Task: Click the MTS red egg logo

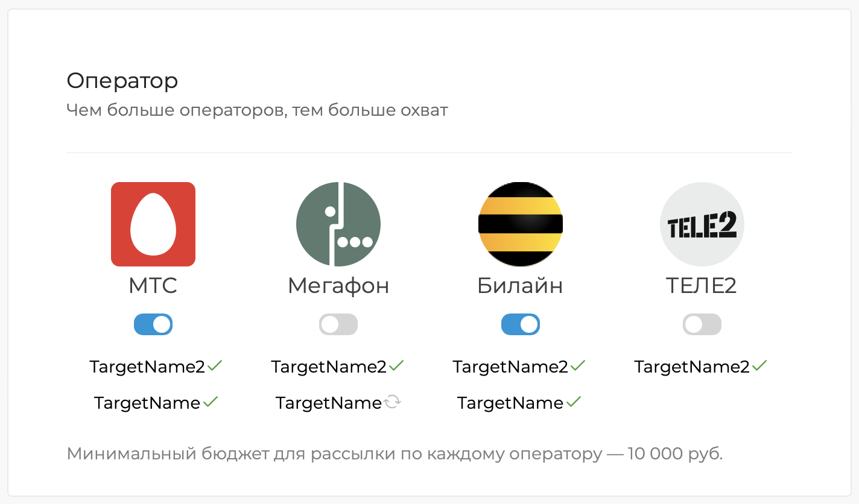Action: pyautogui.click(x=153, y=224)
